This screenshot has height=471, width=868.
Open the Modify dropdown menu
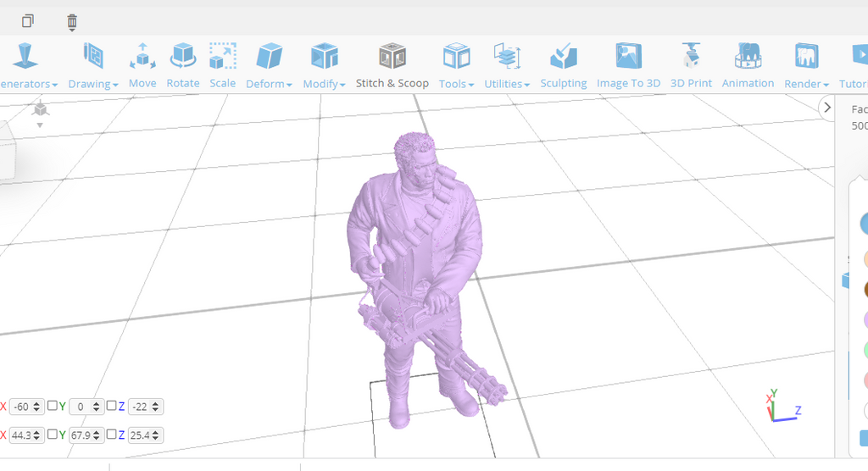pos(324,66)
